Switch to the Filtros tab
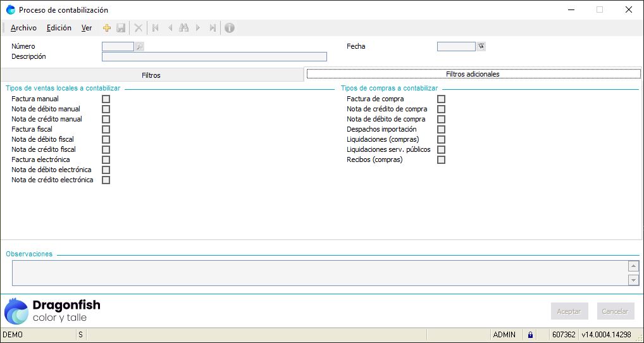The image size is (644, 343). (151, 75)
